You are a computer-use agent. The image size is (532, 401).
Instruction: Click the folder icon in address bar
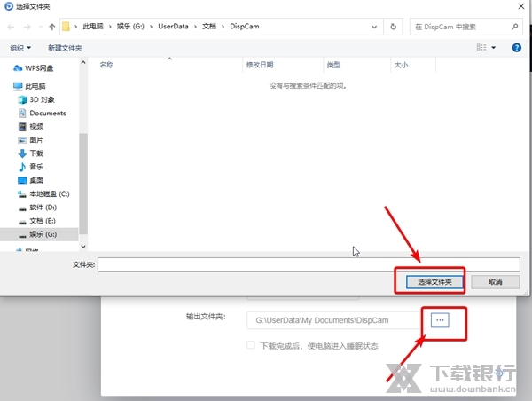pyautogui.click(x=66, y=27)
